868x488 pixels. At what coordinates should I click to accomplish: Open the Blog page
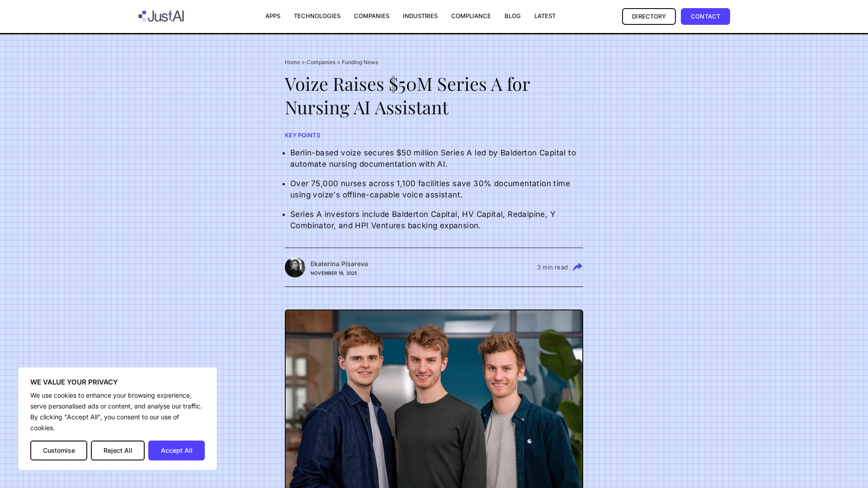[512, 16]
